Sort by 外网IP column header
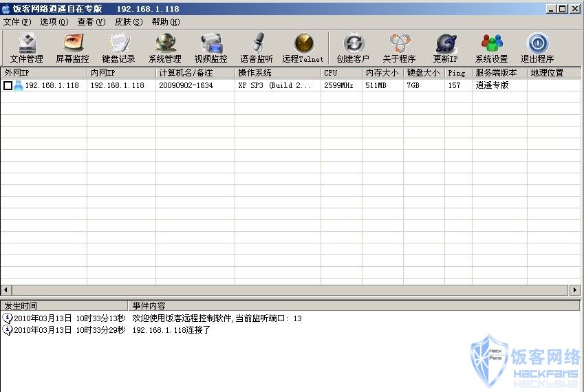Image resolution: width=584 pixels, height=392 pixels. click(x=44, y=73)
